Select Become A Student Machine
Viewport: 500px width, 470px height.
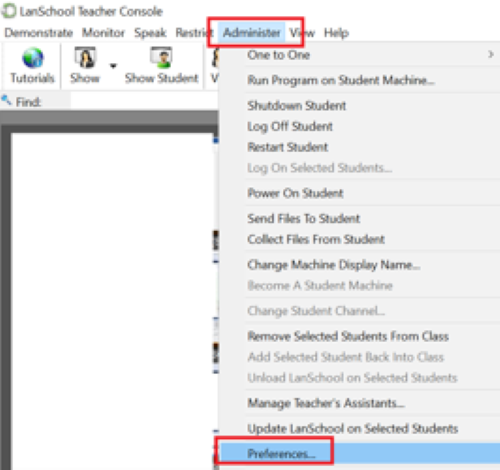(320, 286)
